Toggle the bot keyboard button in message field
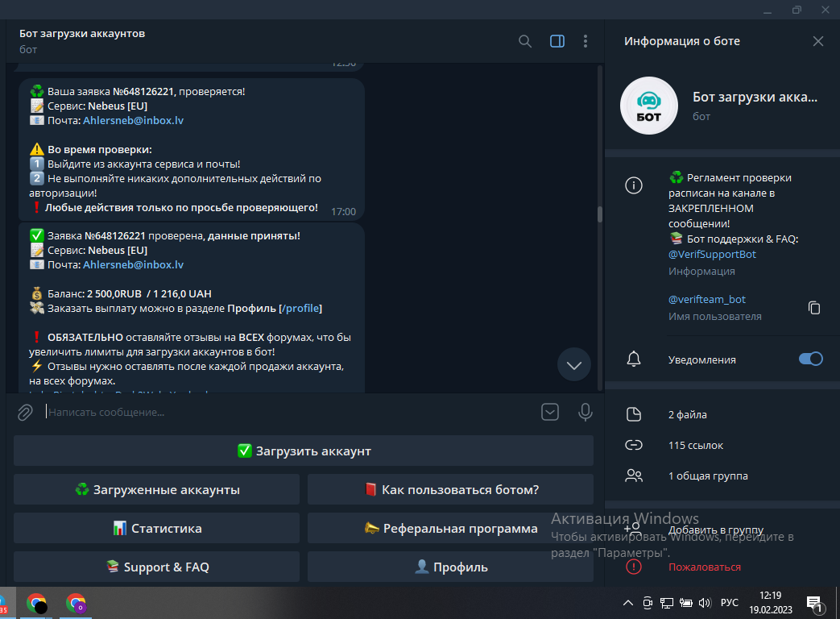Image resolution: width=840 pixels, height=619 pixels. coord(550,413)
